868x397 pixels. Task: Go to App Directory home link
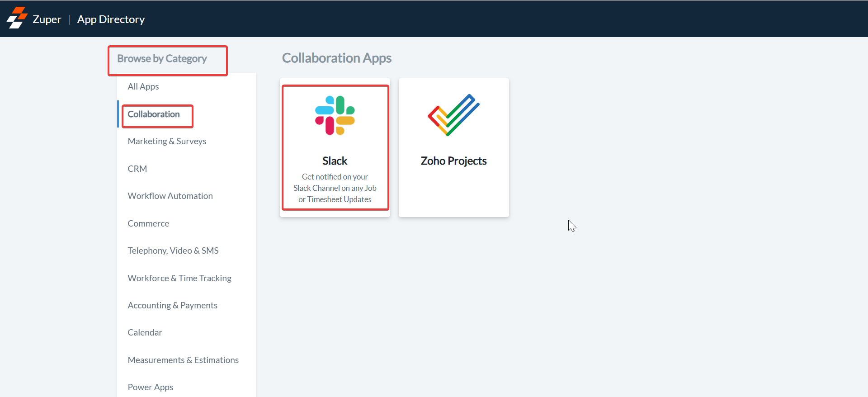coord(111,19)
